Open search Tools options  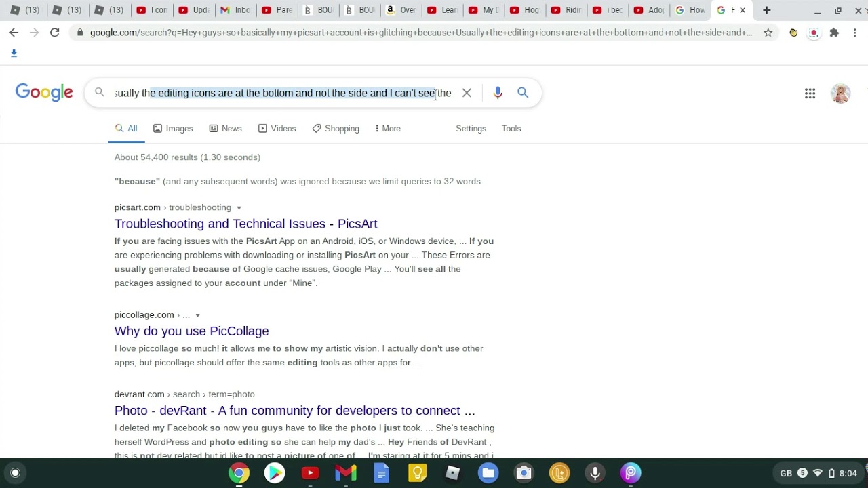point(511,129)
